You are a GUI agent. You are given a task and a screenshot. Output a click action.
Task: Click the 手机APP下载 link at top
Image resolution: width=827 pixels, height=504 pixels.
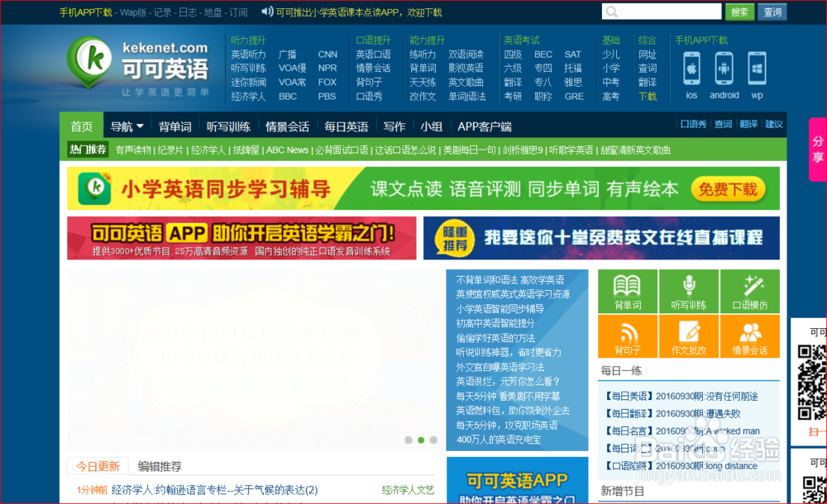pos(85,12)
